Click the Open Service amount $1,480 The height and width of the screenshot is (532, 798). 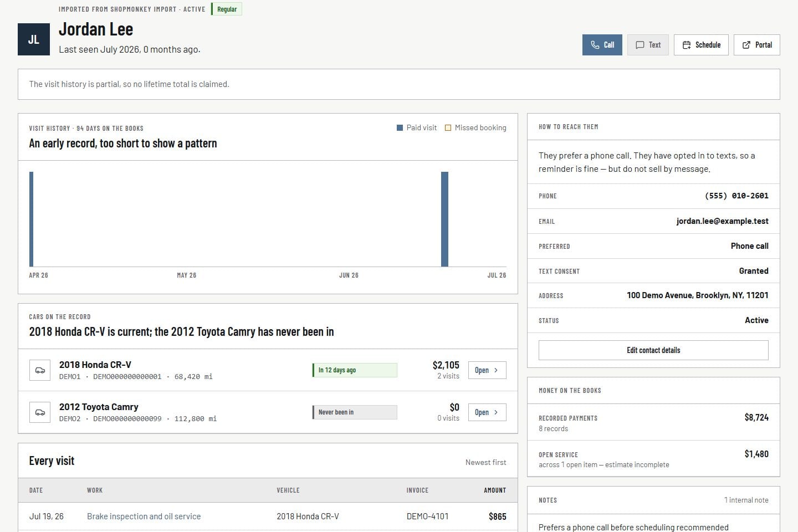click(x=756, y=454)
